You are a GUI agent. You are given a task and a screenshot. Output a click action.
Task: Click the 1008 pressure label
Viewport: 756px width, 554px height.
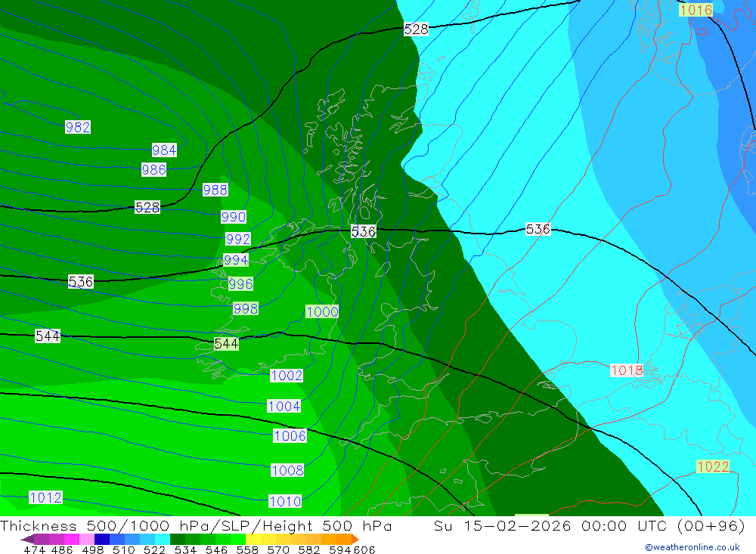(x=287, y=471)
